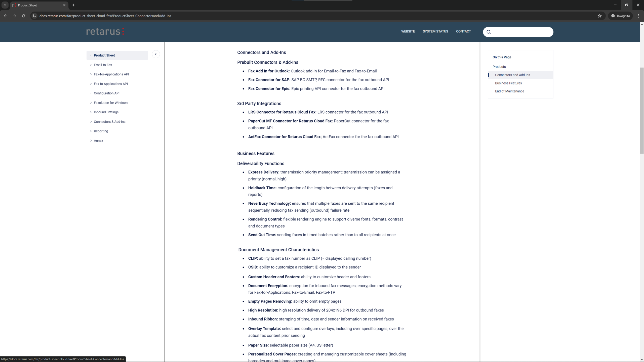Expand the Fax-for-Applications API chevron

coord(91,74)
